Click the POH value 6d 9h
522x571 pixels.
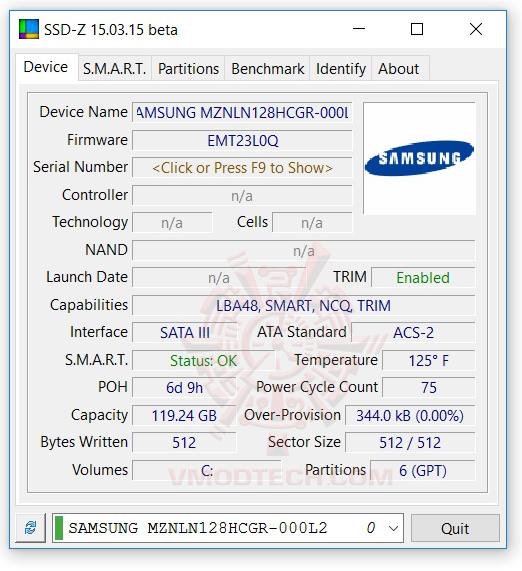[184, 388]
